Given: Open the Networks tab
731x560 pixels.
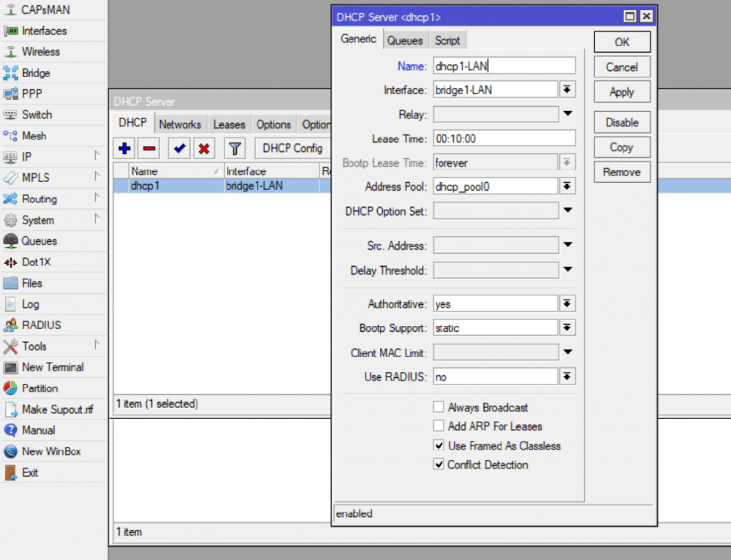Looking at the screenshot, I should (x=180, y=125).
